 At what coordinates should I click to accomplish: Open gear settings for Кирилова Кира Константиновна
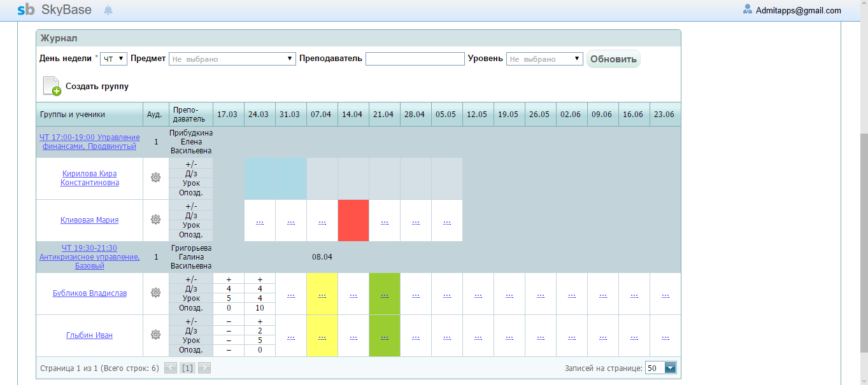pyautogui.click(x=155, y=178)
